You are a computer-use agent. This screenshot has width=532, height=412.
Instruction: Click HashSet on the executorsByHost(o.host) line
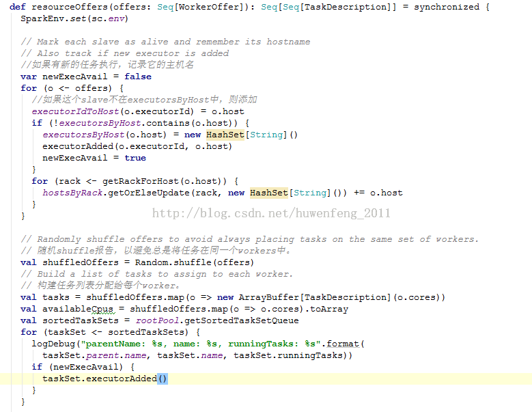point(225,135)
